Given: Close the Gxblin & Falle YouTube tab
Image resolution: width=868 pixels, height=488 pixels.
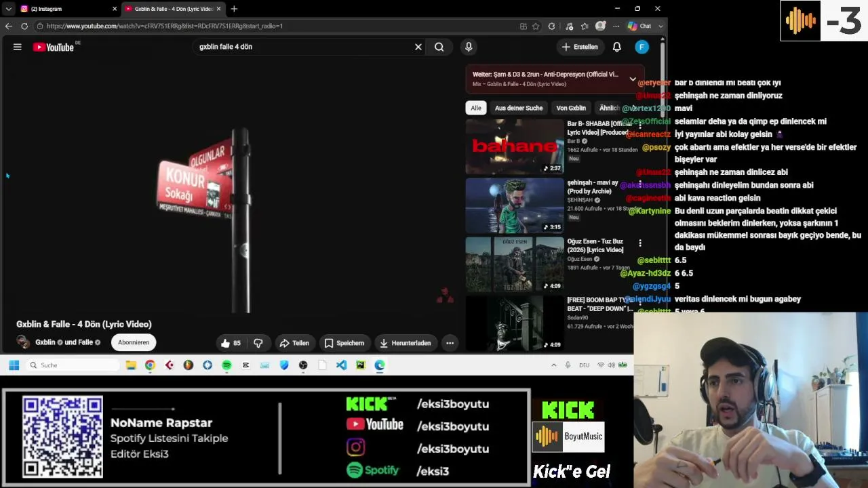Looking at the screenshot, I should [x=218, y=9].
